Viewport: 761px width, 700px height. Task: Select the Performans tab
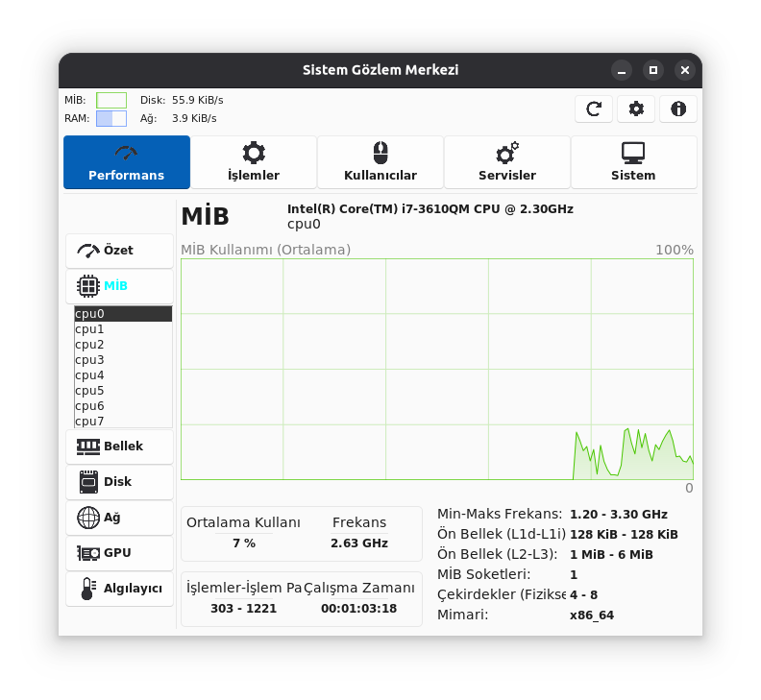[127, 162]
